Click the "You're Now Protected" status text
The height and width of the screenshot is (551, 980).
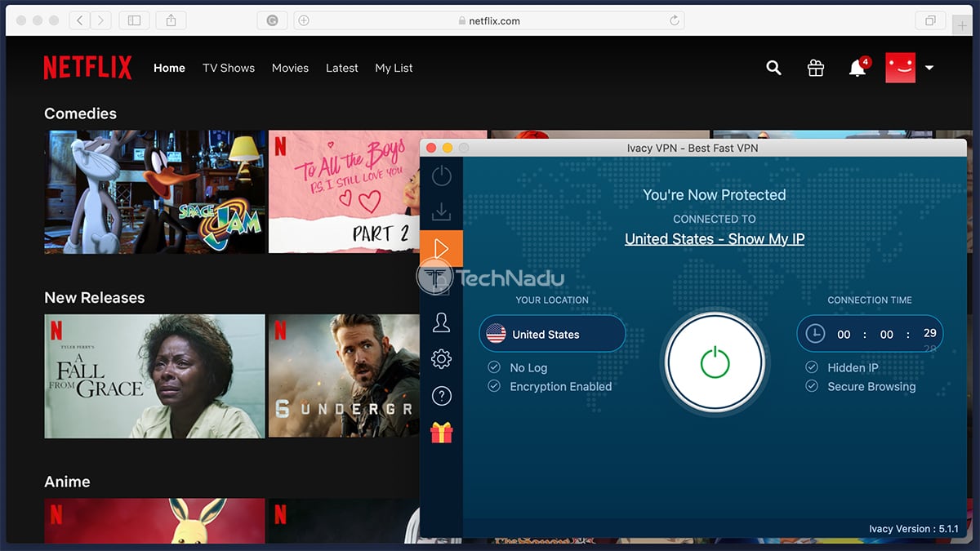715,195
